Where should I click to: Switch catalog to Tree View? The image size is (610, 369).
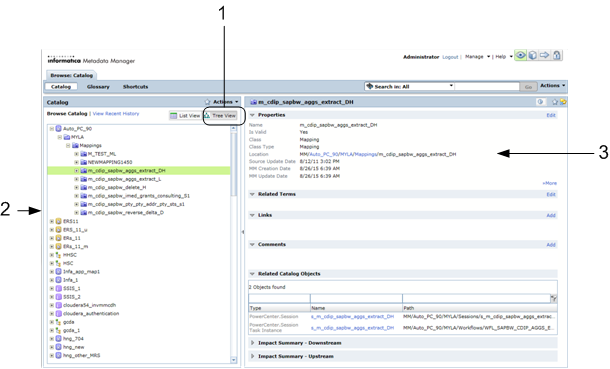(220, 115)
